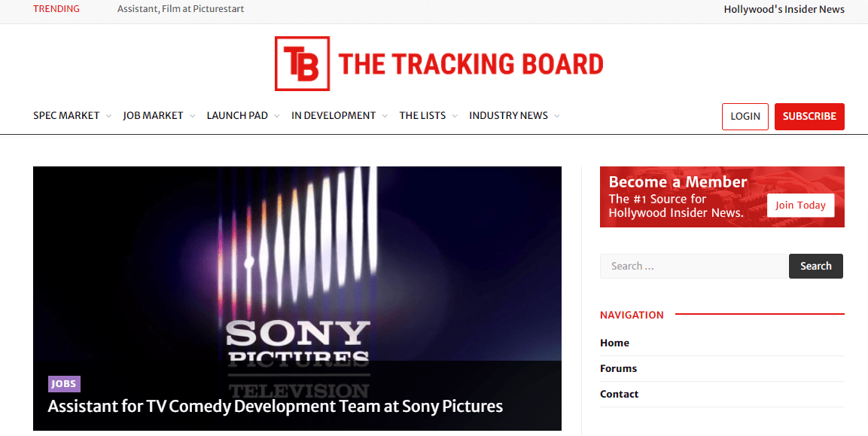This screenshot has height=436, width=868.
Task: Open trending Assistant, Film at Picturestart link
Action: pyautogui.click(x=181, y=9)
